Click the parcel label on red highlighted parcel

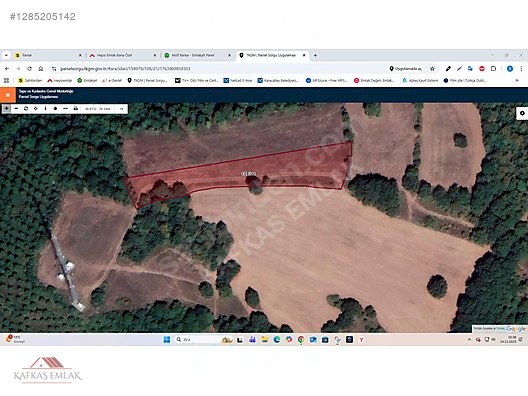249,173
